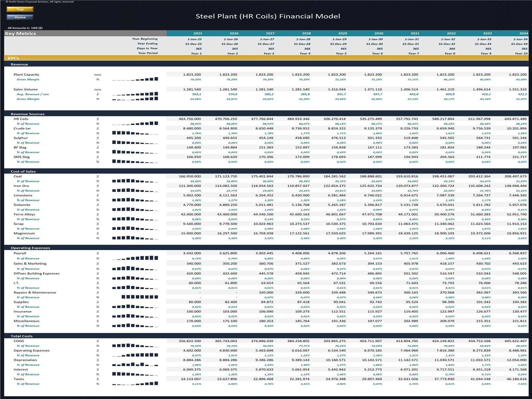
Task: Click the Sales & Marketing row label
Action: pos(30,264)
